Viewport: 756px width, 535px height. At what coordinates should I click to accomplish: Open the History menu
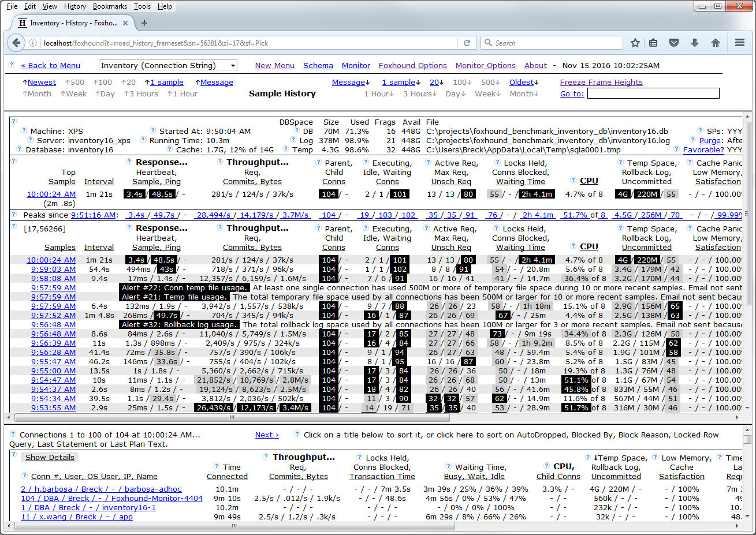click(75, 6)
